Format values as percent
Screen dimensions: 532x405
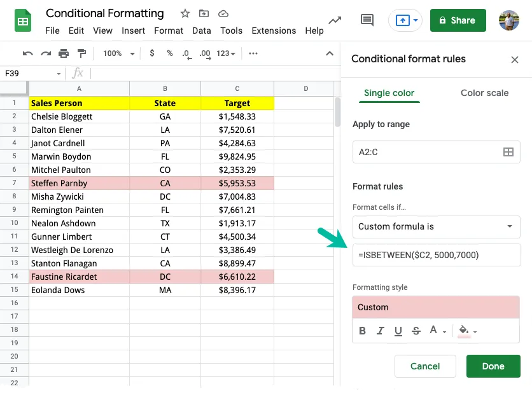tap(168, 53)
